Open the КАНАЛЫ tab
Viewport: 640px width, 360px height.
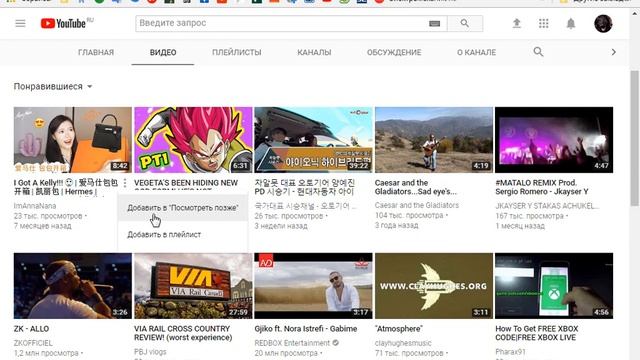(x=314, y=52)
